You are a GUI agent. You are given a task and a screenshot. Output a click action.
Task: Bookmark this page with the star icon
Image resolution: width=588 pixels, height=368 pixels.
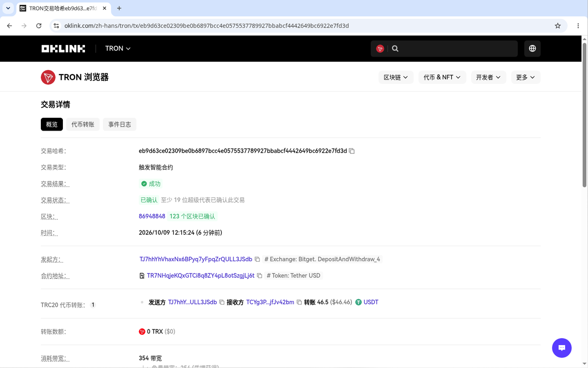(558, 26)
